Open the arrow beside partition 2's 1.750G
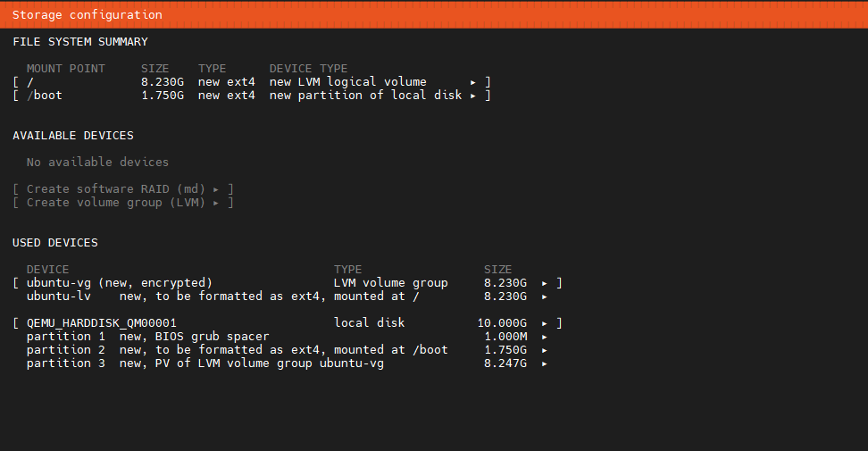Viewport: 868px width, 451px height. pyautogui.click(x=545, y=350)
